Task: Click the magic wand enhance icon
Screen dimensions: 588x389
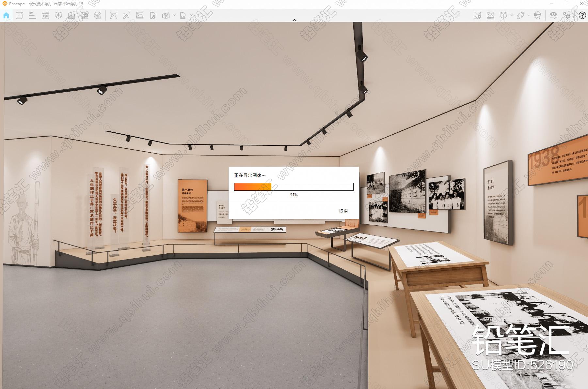Action: 126,15
